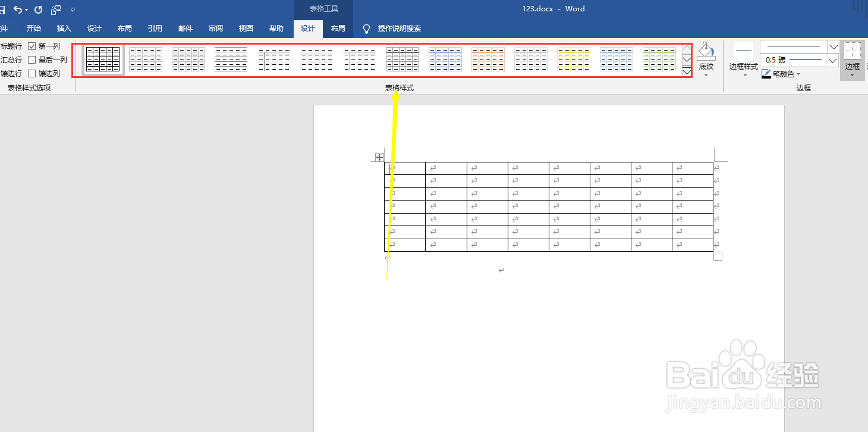The height and width of the screenshot is (432, 868).
Task: Open the 布局 tab under 表格工具
Action: pyautogui.click(x=338, y=29)
